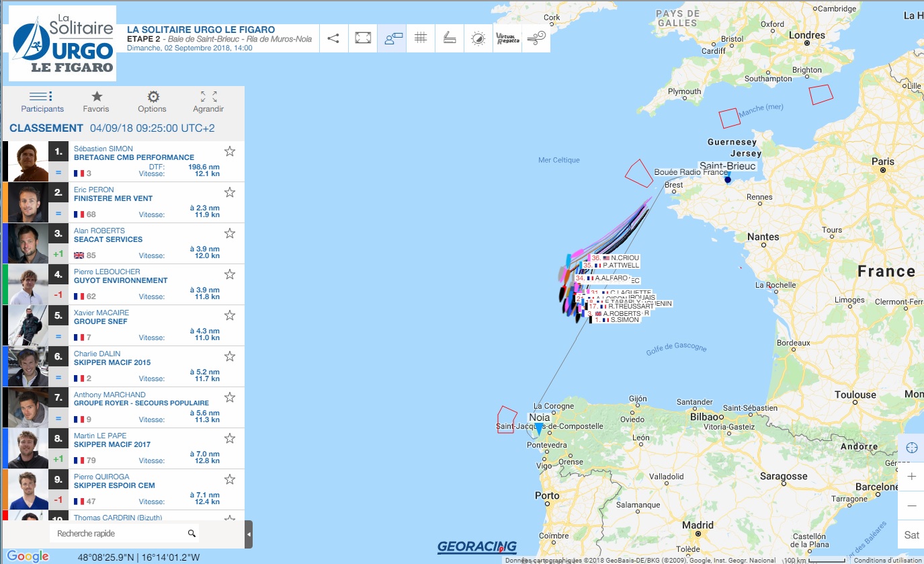Toggle skipper name labels icon
Viewport: 924px width, 564px height.
click(392, 38)
